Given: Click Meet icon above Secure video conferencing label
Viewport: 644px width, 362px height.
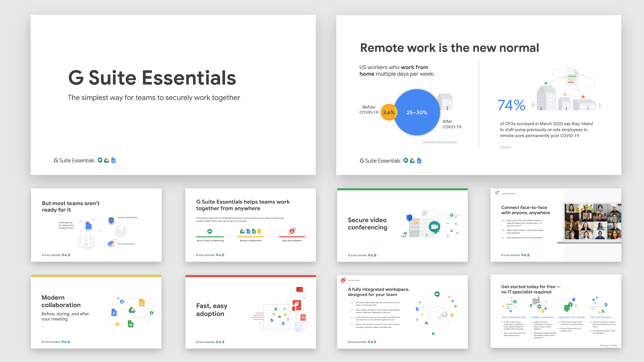Looking at the screenshot, I should click(210, 231).
